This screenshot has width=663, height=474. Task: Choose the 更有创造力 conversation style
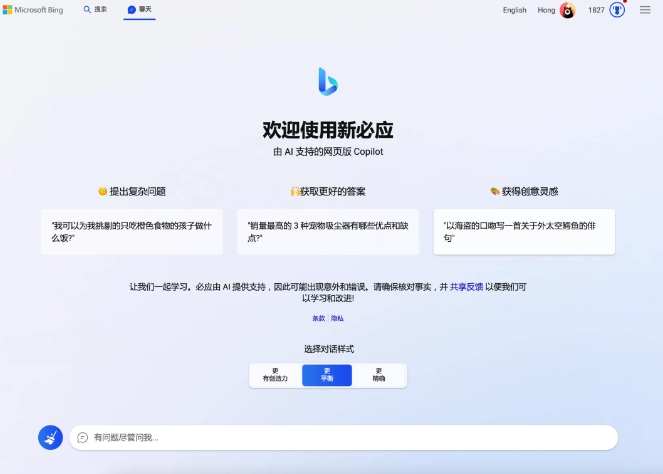tap(275, 375)
